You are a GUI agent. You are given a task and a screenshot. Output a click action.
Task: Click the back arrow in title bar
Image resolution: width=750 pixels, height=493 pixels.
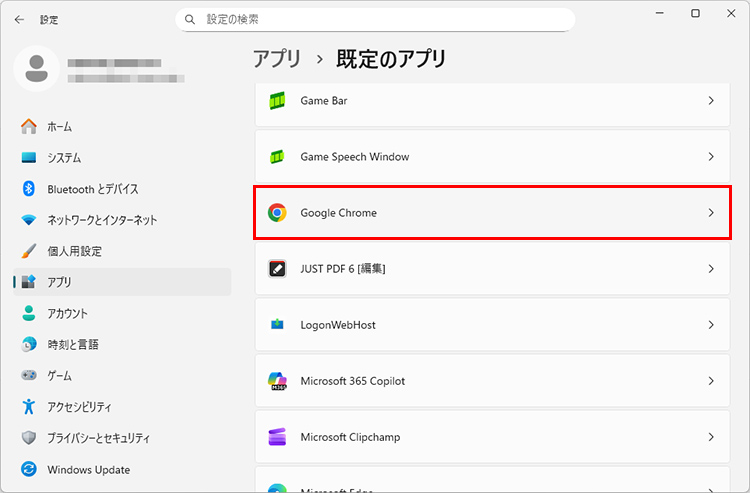pos(19,19)
